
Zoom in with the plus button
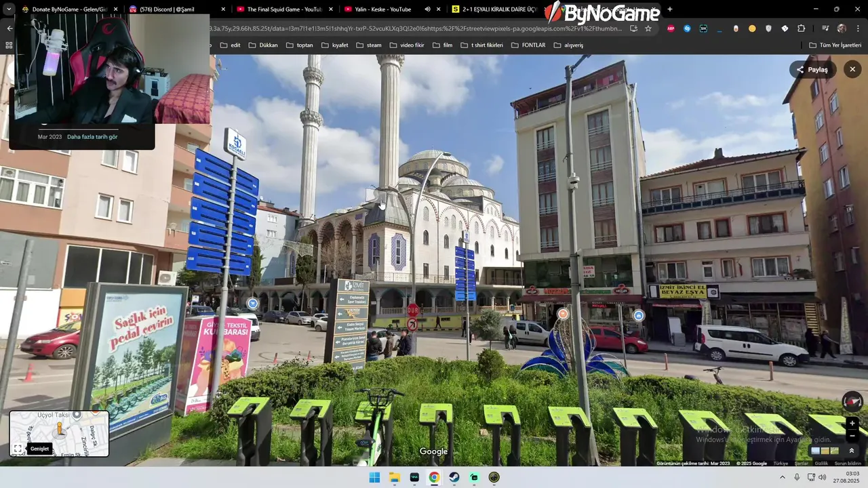852,424
